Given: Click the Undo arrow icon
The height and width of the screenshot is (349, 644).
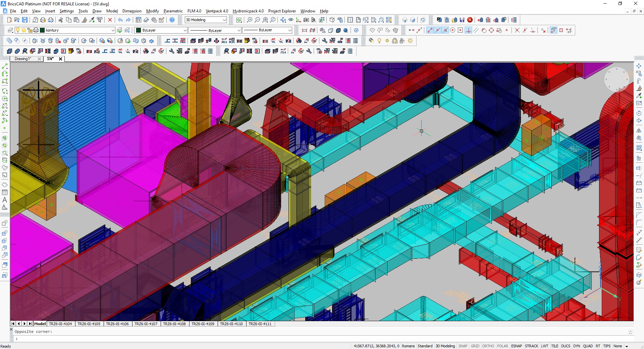Looking at the screenshot, I should 120,20.
